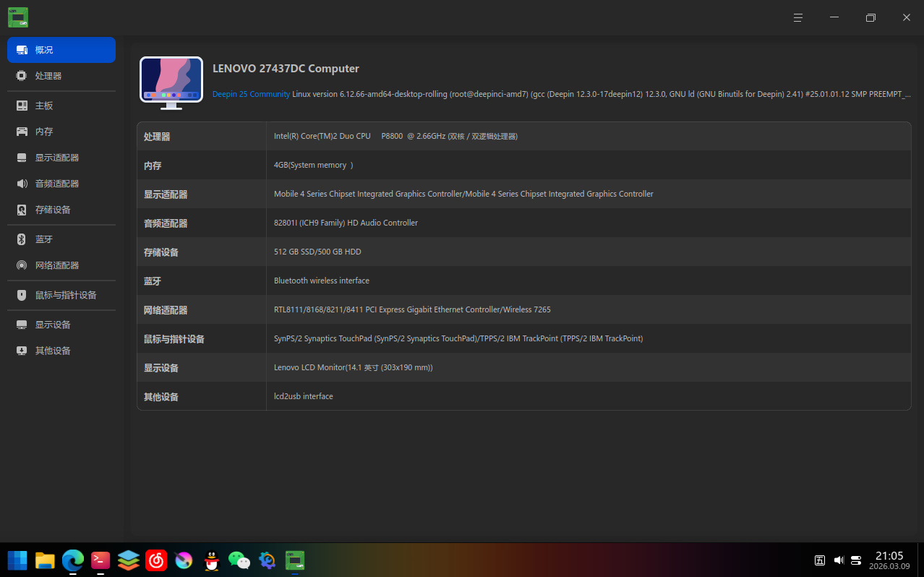The width and height of the screenshot is (924, 577).
Task: Go to 显示适配器 in the sidebar
Action: click(61, 158)
